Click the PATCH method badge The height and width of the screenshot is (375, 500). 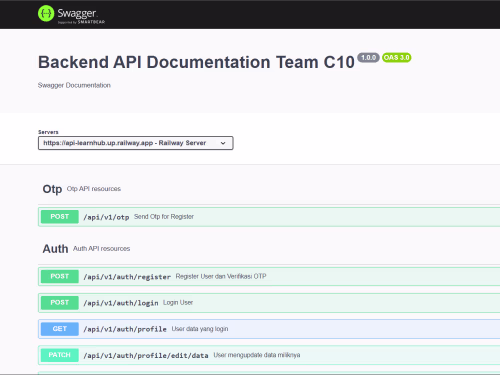tap(60, 355)
